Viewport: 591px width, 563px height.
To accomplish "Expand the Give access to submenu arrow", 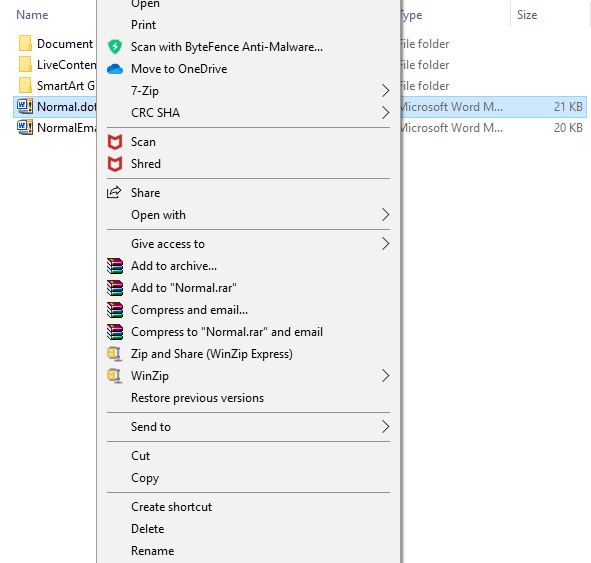I will coord(385,244).
